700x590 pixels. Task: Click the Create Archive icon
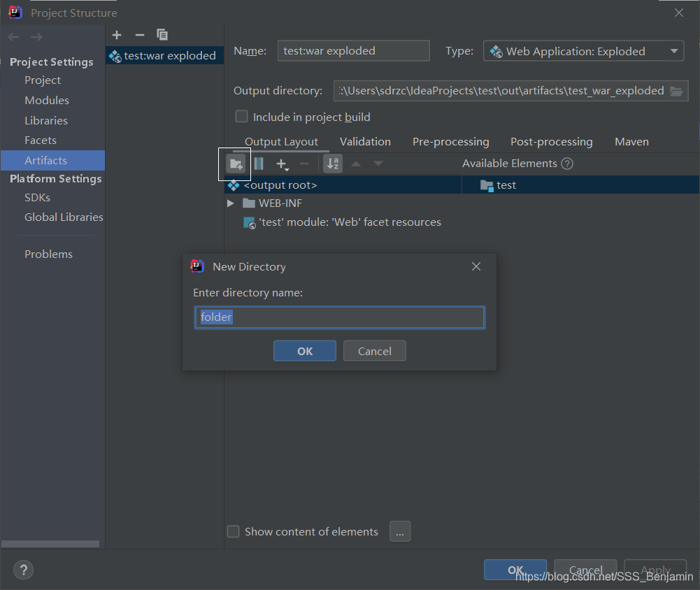(259, 164)
